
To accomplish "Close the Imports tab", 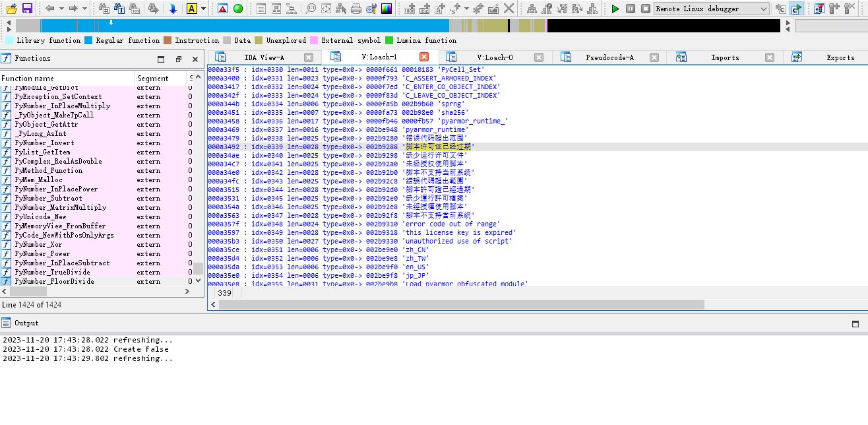I will (x=769, y=57).
